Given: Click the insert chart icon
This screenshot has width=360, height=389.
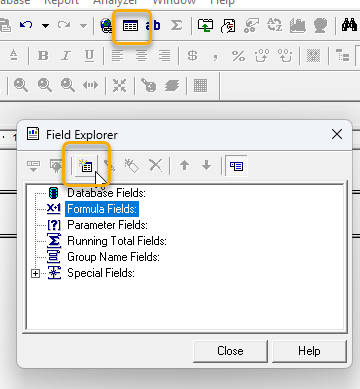Looking at the screenshot, I should point(297,26).
